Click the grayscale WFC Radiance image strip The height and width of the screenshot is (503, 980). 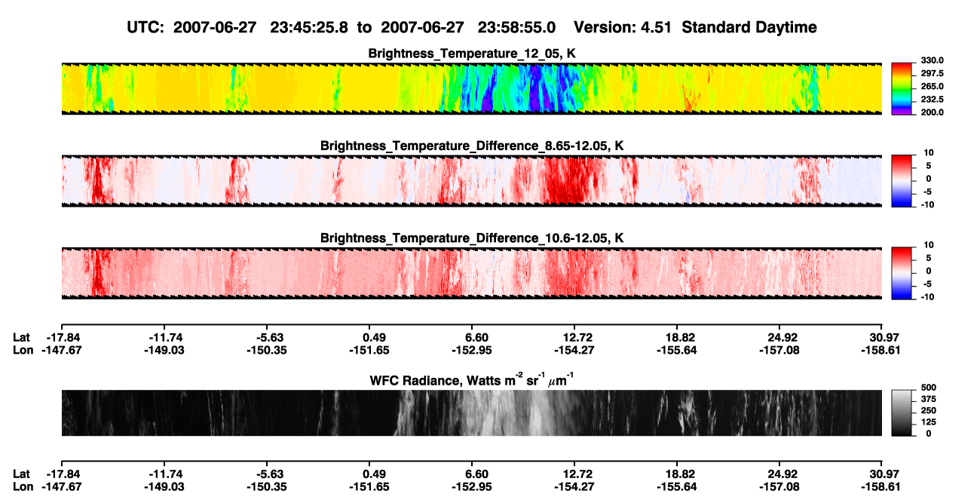point(471,413)
